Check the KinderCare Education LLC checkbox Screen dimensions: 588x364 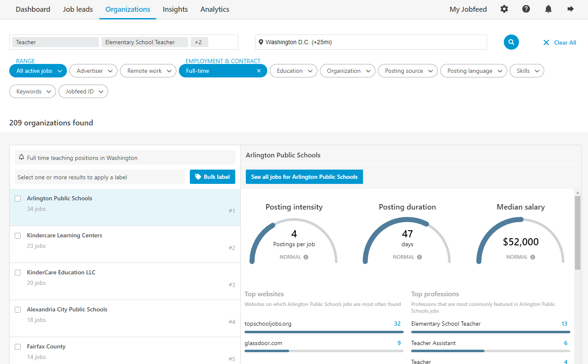[x=18, y=273]
